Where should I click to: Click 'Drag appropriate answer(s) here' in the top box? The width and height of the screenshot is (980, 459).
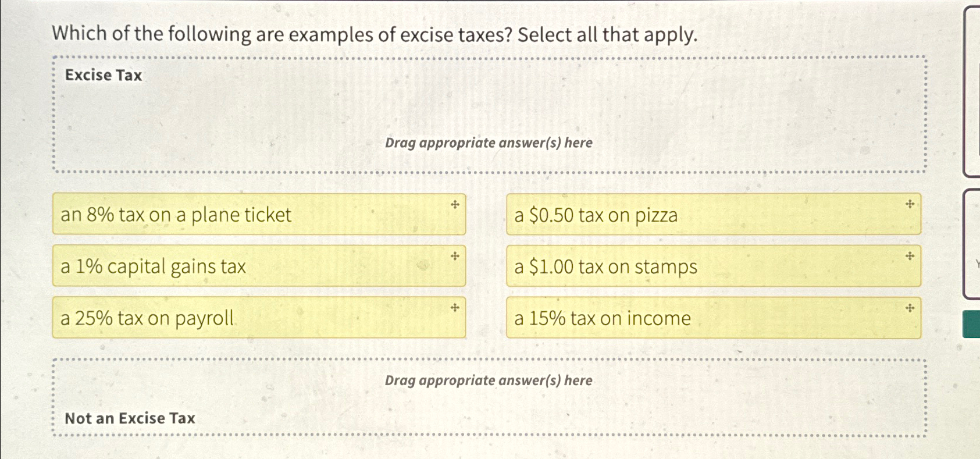(489, 143)
